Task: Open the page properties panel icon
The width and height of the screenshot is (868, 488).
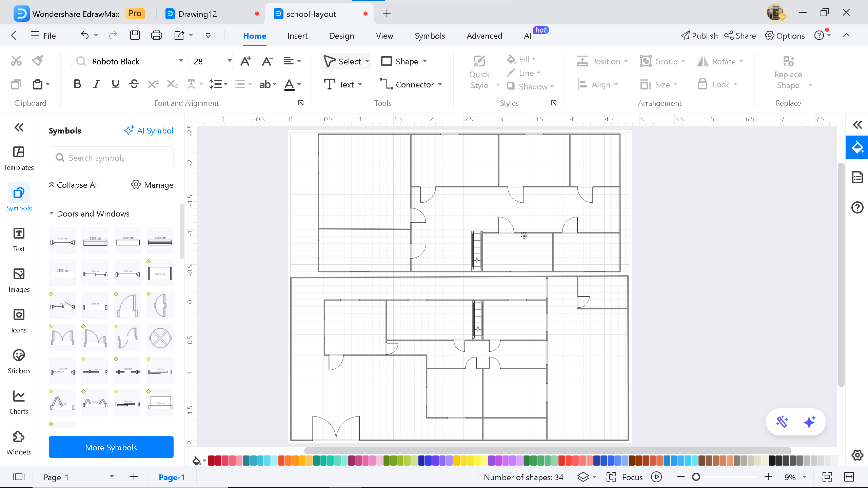Action: point(857,177)
